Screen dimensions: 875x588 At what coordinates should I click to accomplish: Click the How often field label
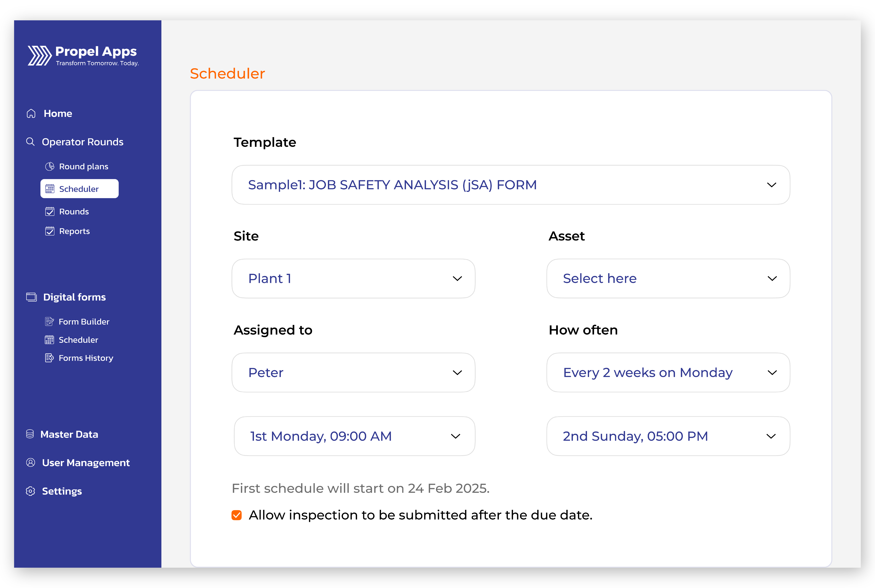583,330
